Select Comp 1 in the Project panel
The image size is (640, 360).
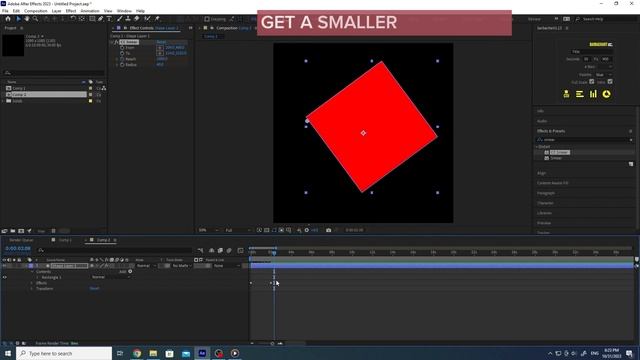click(19, 88)
